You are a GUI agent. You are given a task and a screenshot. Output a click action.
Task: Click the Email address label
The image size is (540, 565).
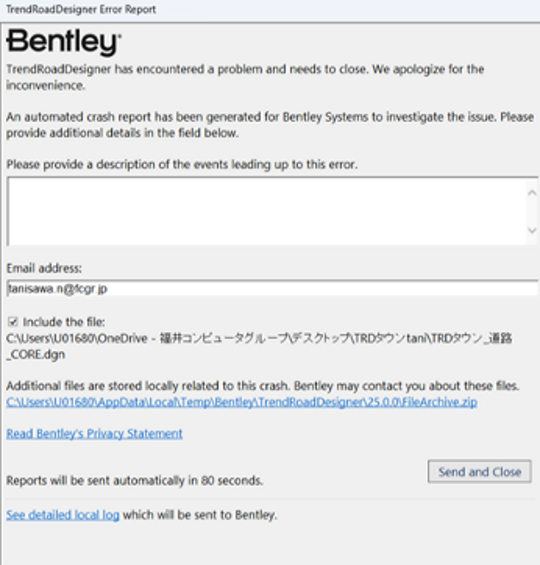pyautogui.click(x=44, y=268)
